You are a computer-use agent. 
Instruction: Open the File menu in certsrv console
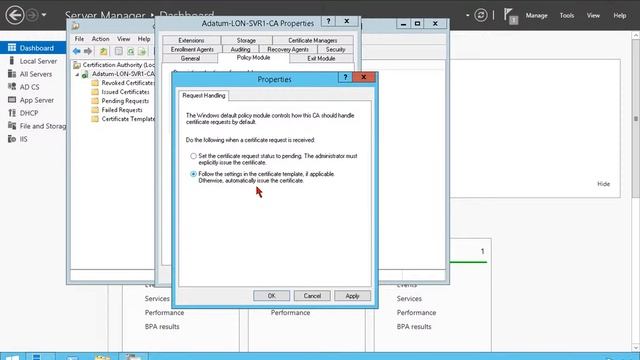pos(79,39)
